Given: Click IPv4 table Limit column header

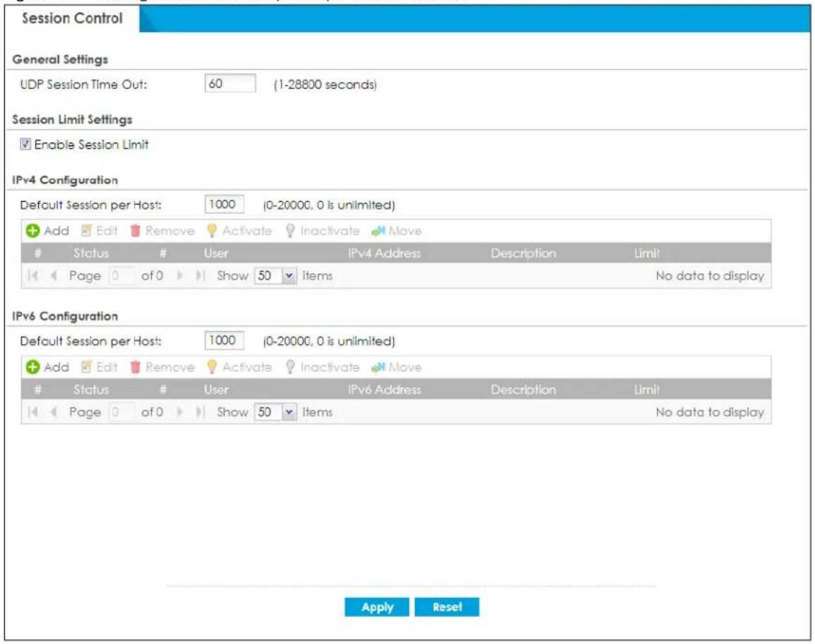Looking at the screenshot, I should [647, 253].
